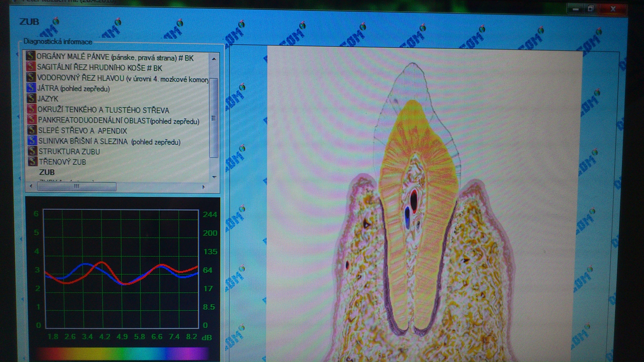Viewport: 644px width, 362px height.
Task: Click the vertical scrollbar thumb of the list
Action: (214, 118)
